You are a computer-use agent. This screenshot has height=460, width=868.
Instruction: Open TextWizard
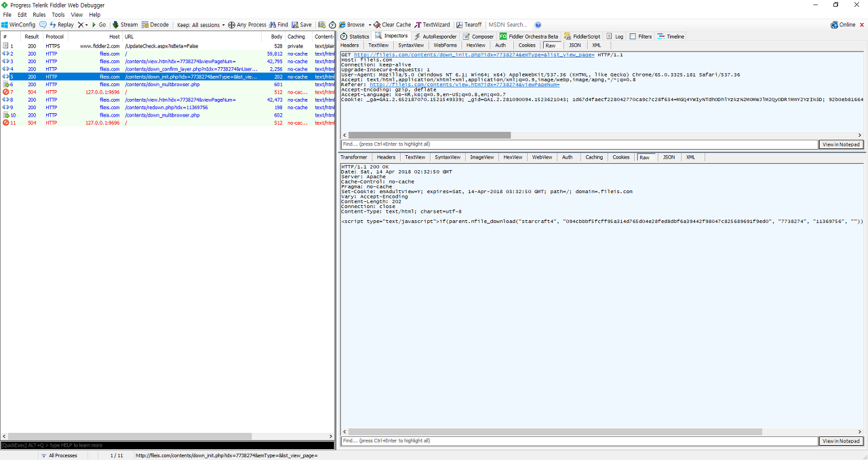432,24
